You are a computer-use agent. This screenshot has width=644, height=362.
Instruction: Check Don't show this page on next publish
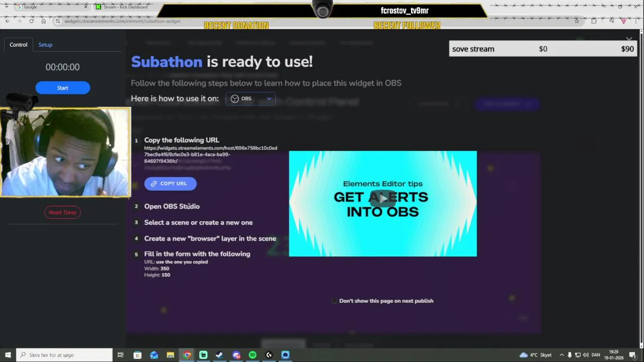335,301
